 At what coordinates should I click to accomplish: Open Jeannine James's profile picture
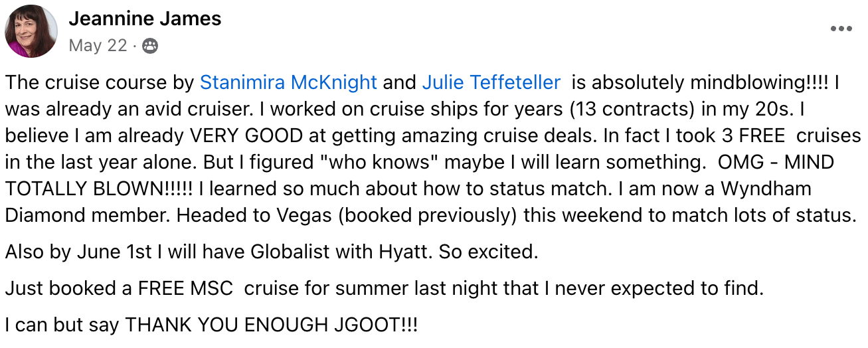pos(31,31)
